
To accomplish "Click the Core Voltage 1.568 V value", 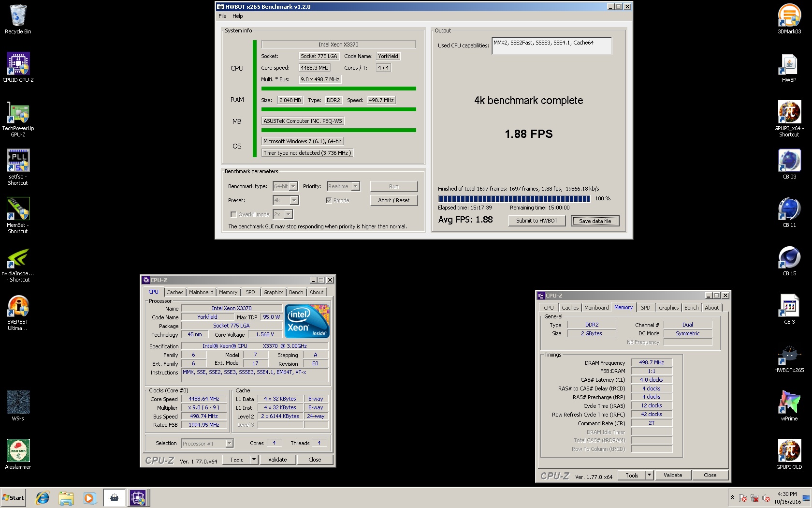I will pyautogui.click(x=265, y=334).
